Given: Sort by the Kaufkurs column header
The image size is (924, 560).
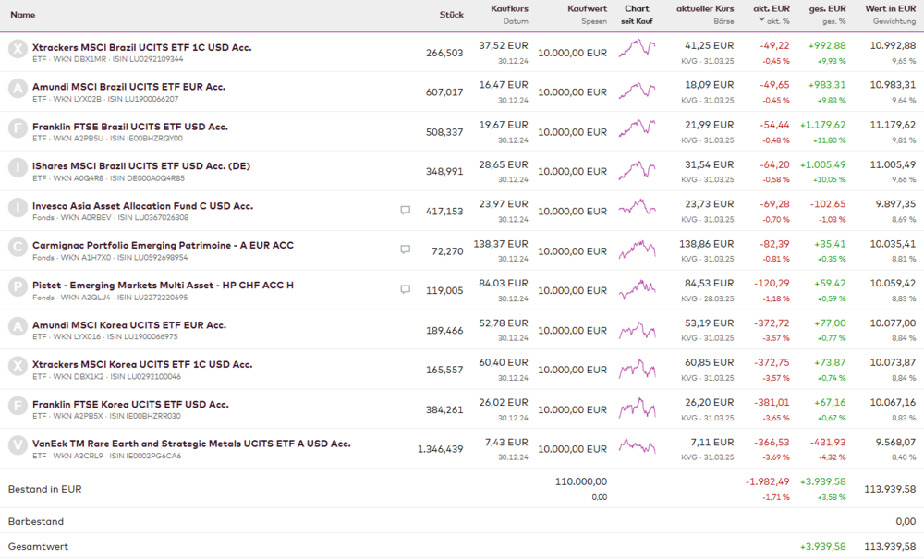Looking at the screenshot, I should [509, 8].
